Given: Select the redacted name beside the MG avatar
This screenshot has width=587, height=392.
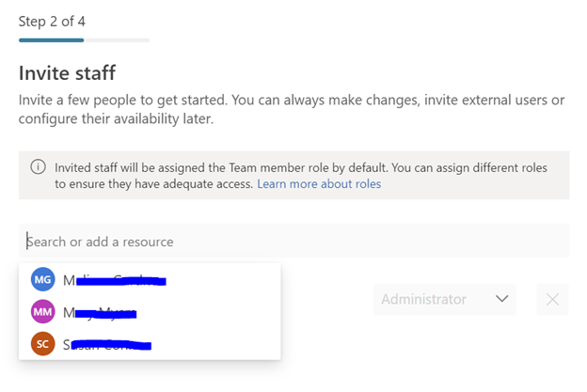Looking at the screenshot, I should tap(114, 280).
